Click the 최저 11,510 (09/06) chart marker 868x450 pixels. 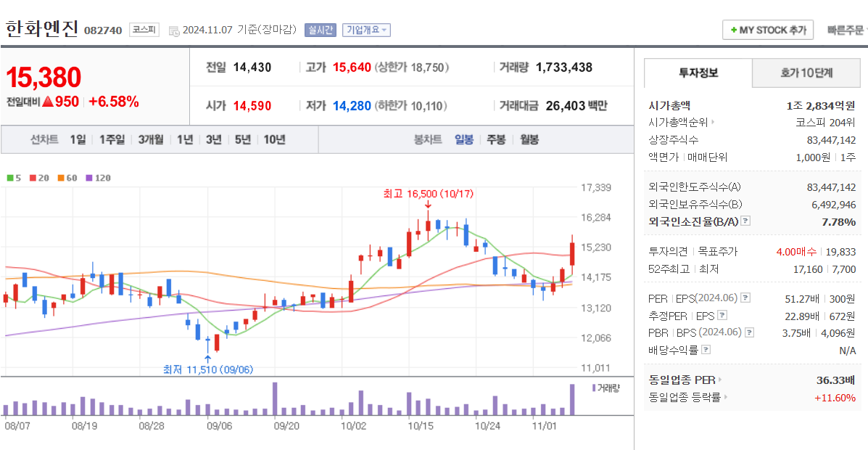pyautogui.click(x=209, y=369)
